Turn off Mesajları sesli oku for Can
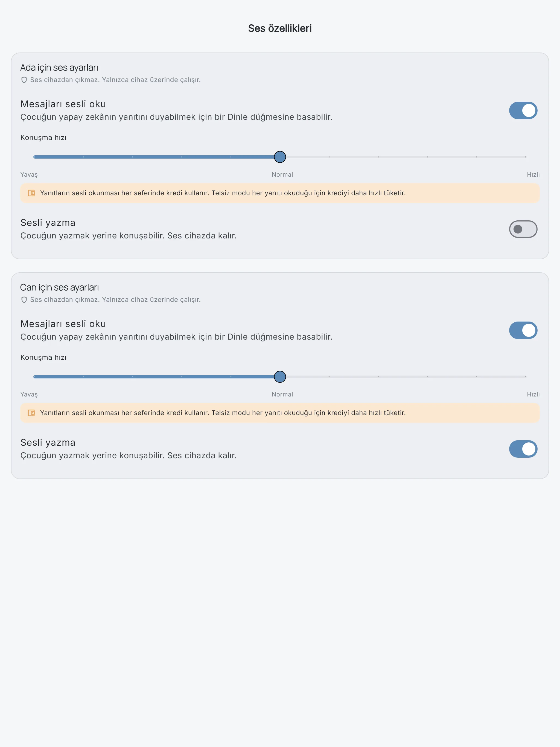Screen dimensions: 560x747 (x=523, y=330)
